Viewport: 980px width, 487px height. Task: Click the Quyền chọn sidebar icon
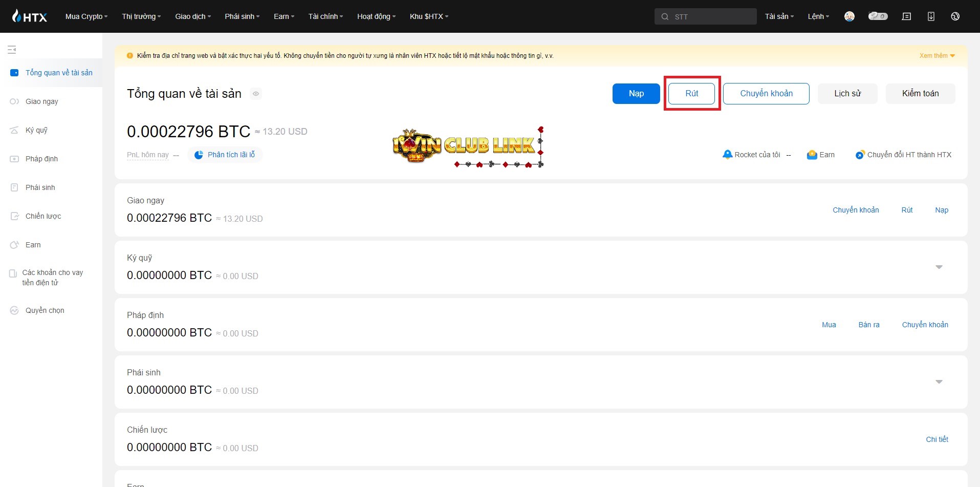(14, 310)
